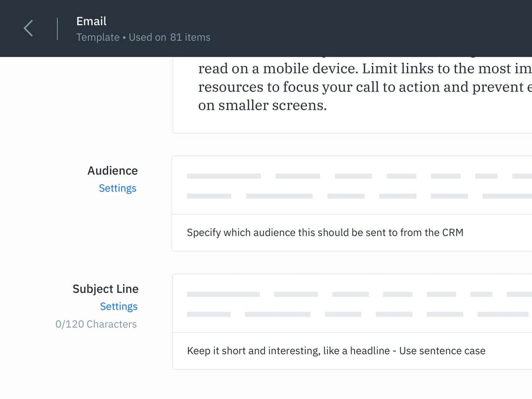Click the first placeholder bar in Audience
532x399 pixels.
(x=224, y=176)
